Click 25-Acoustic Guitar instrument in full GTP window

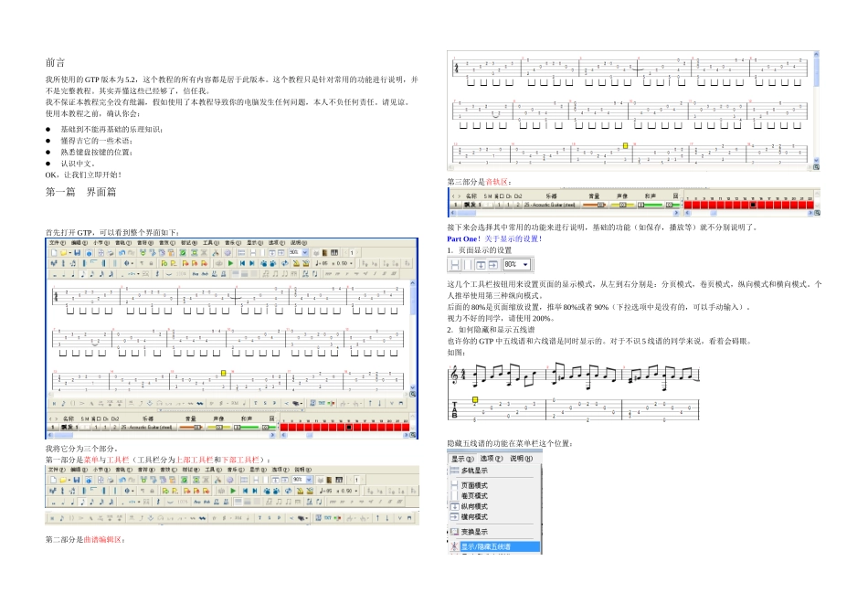[147, 428]
